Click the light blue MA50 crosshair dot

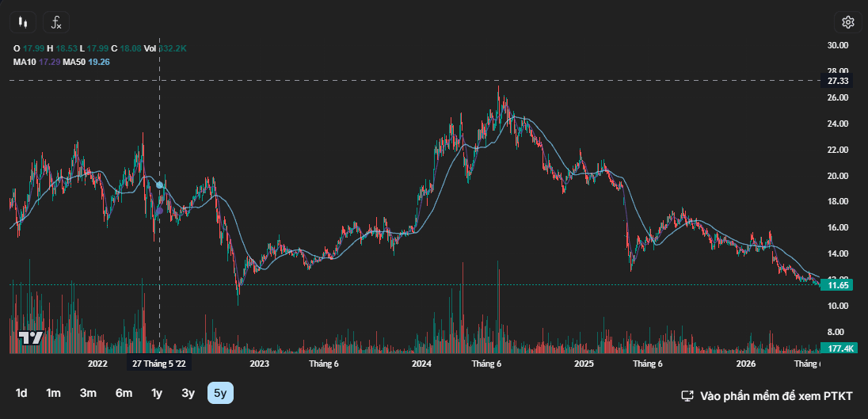pos(160,185)
